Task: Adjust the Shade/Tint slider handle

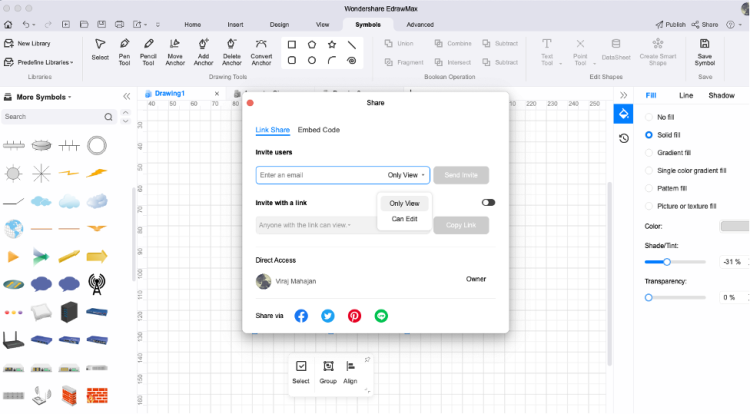Action: click(x=667, y=262)
